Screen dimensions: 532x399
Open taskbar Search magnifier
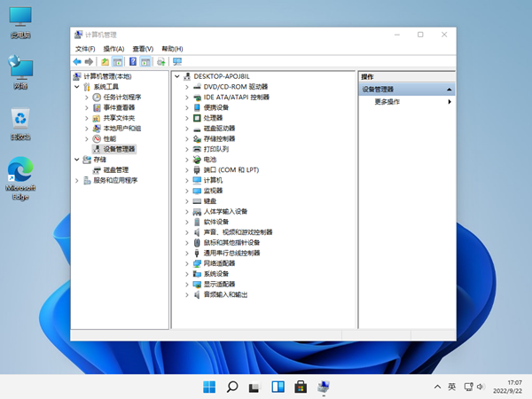pos(232,387)
